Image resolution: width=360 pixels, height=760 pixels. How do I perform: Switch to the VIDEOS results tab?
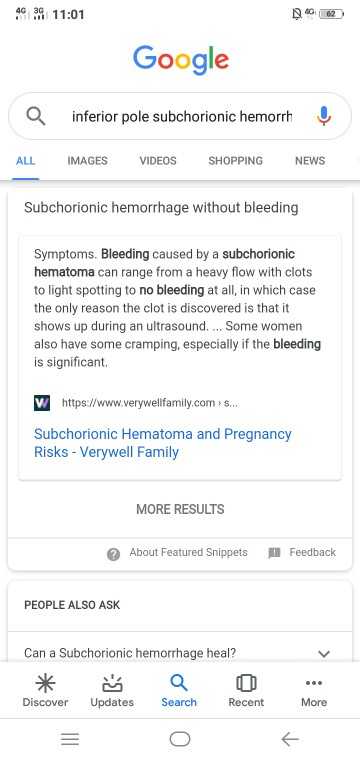click(x=158, y=161)
